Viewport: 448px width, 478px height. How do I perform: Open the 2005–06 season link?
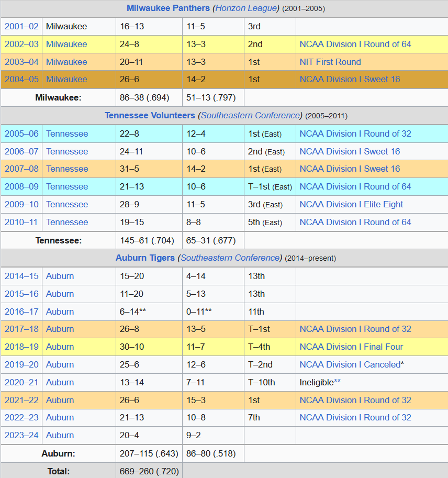[x=21, y=134]
